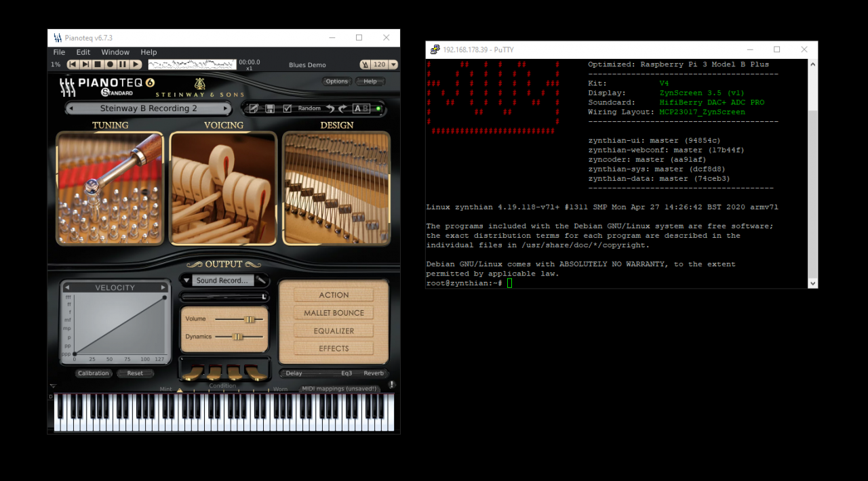Stop the MIDI playback

click(98, 64)
